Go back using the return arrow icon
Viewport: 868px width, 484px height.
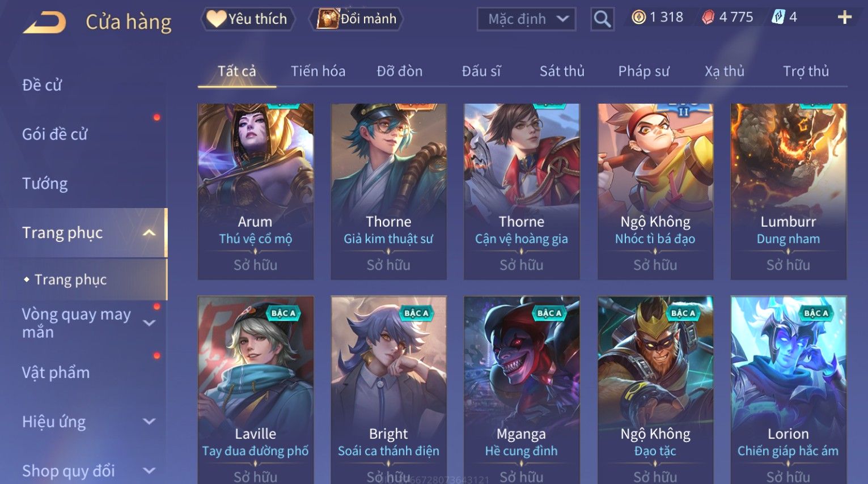pos(44,23)
